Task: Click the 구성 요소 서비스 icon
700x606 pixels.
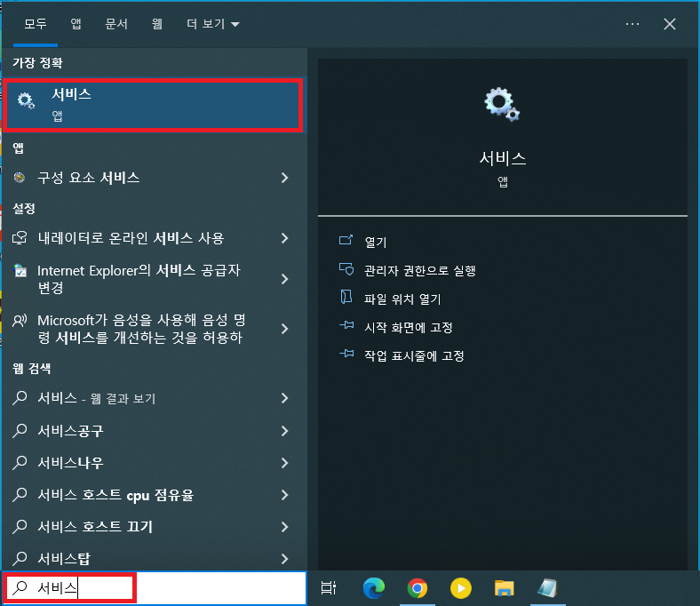Action: pos(20,178)
